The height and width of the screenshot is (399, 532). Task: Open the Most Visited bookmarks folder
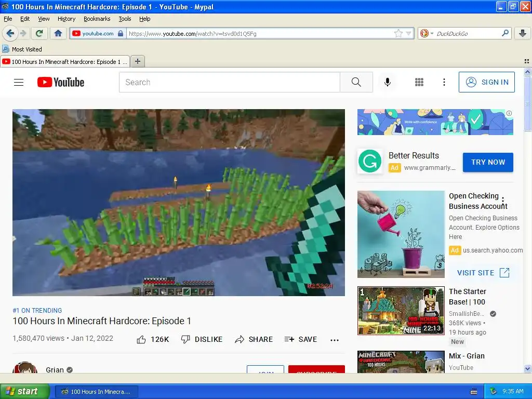point(22,49)
